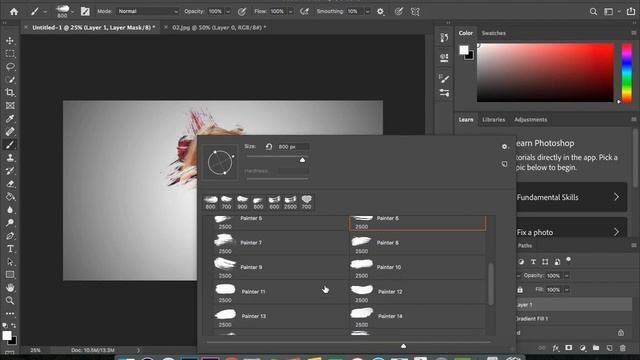Open the layer Fill dropdown
This screenshot has height=360, width=640.
tap(567, 290)
